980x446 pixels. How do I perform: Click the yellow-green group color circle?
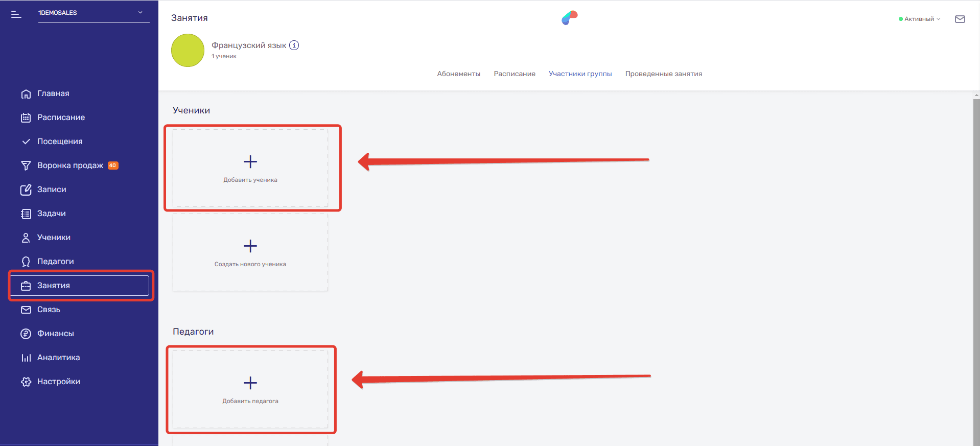coord(188,51)
